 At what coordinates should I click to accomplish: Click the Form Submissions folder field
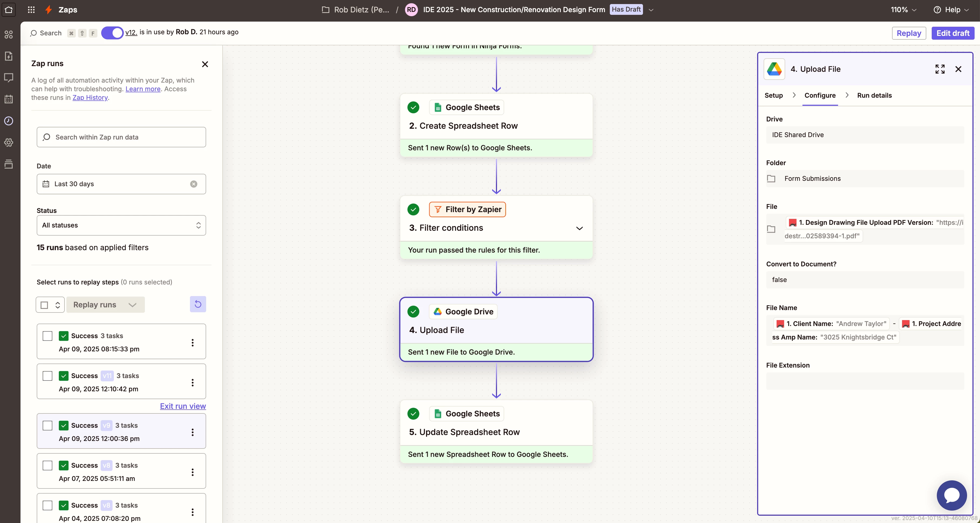coord(865,179)
